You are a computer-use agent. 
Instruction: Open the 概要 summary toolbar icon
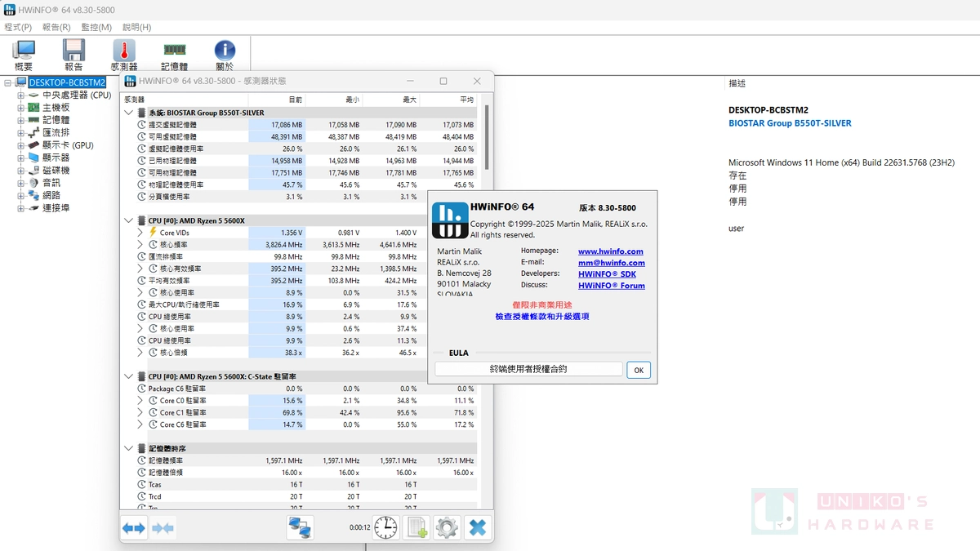24,51
